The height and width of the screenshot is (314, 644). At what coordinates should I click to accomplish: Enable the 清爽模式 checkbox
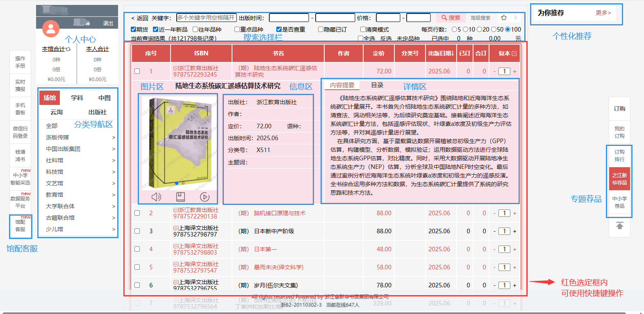(363, 30)
